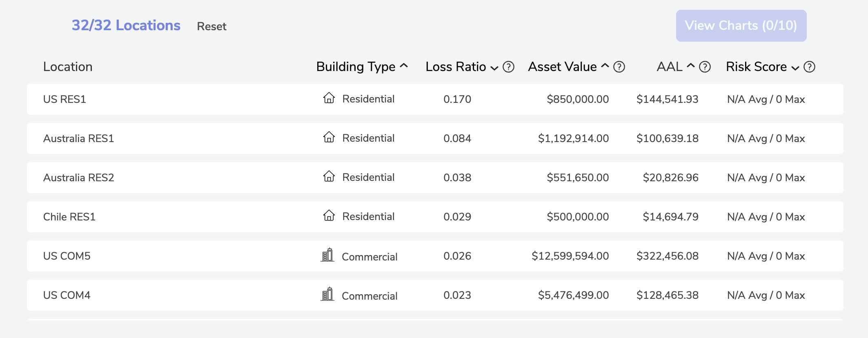Click the house icon in Chile RES1 row
This screenshot has height=338, width=868.
(329, 216)
